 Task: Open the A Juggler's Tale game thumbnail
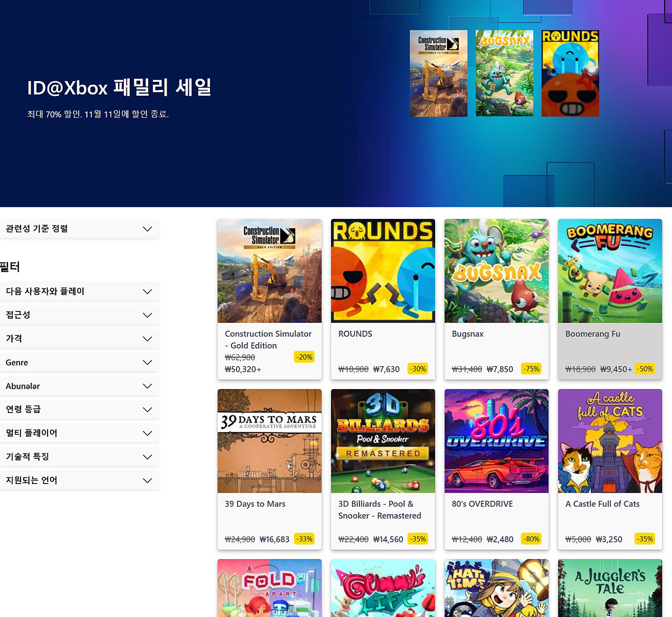[610, 588]
